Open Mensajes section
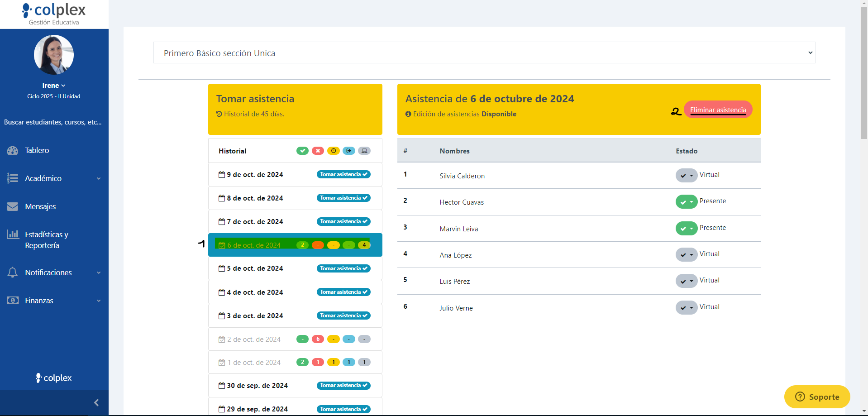The image size is (868, 416). coord(40,206)
